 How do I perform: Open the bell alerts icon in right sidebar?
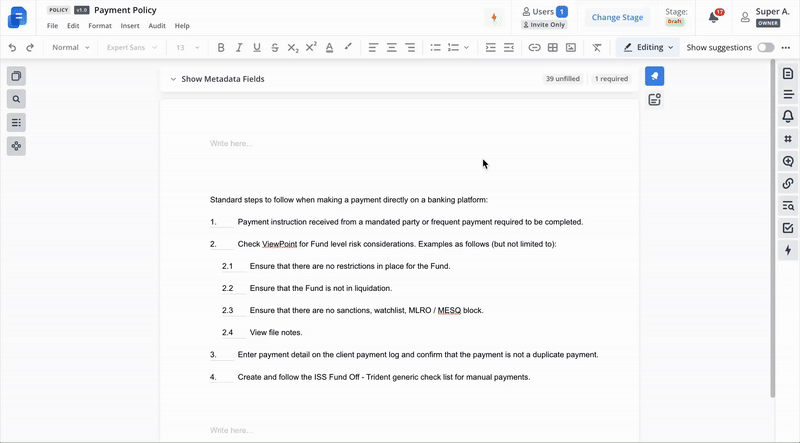[x=788, y=116]
